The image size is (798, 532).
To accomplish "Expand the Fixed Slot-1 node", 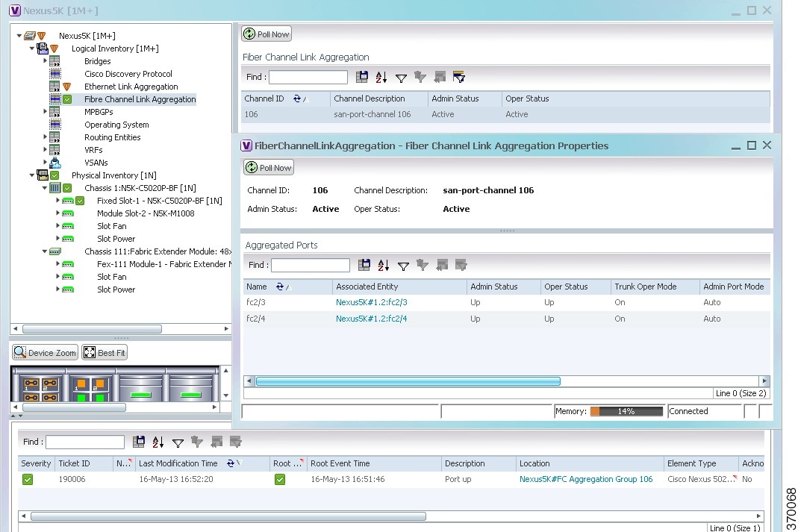I will point(57,201).
